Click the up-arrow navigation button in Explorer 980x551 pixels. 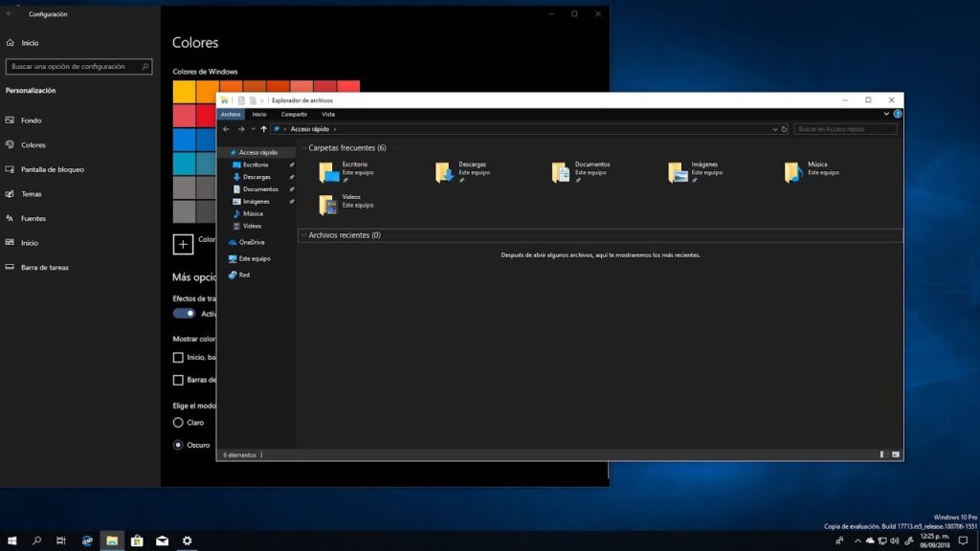coord(263,129)
